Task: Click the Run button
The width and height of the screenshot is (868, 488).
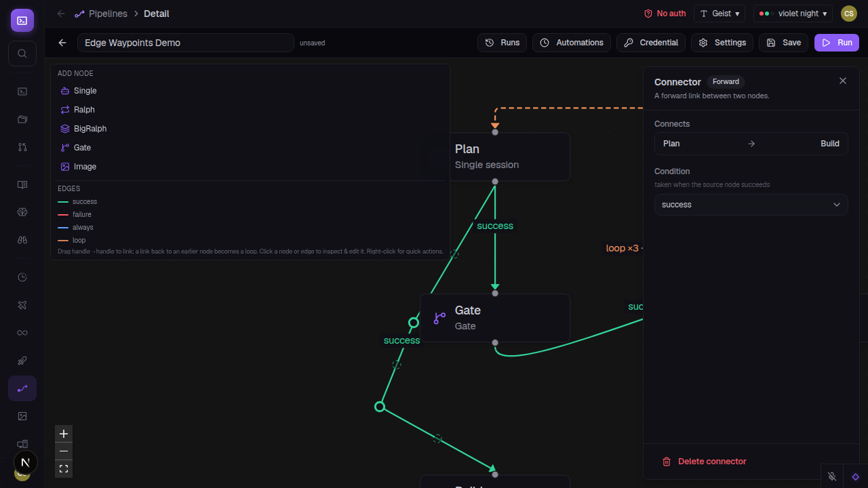Action: pos(837,43)
